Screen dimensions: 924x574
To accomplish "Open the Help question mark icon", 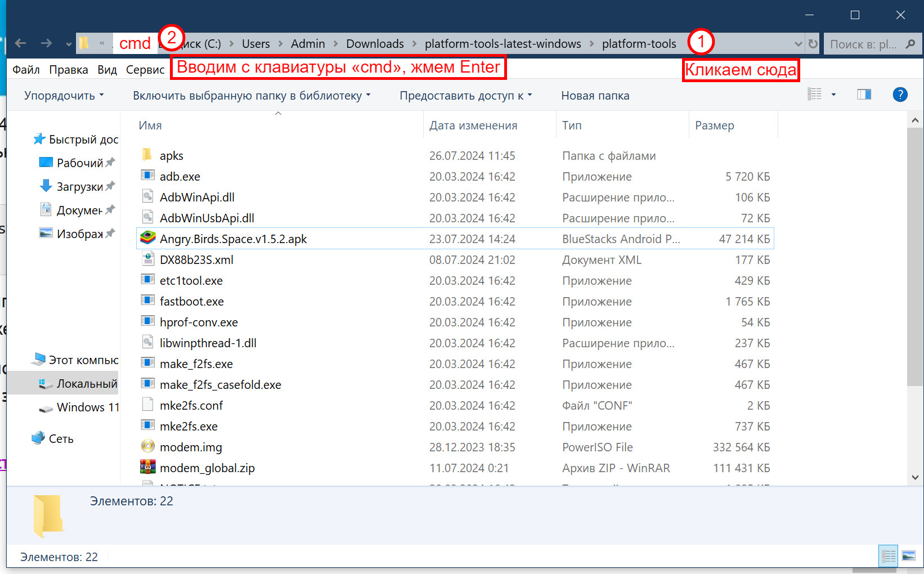I will 900,95.
